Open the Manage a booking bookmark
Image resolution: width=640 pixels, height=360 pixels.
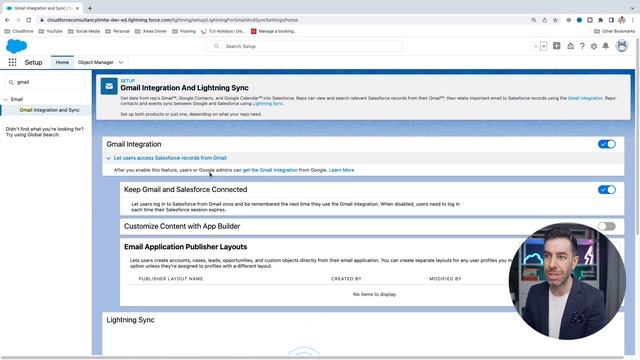(273, 31)
